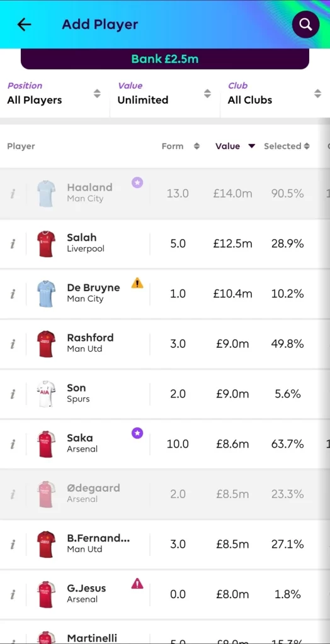330x644 pixels.
Task: Select the De Bruyne Man City row
Action: click(164, 294)
